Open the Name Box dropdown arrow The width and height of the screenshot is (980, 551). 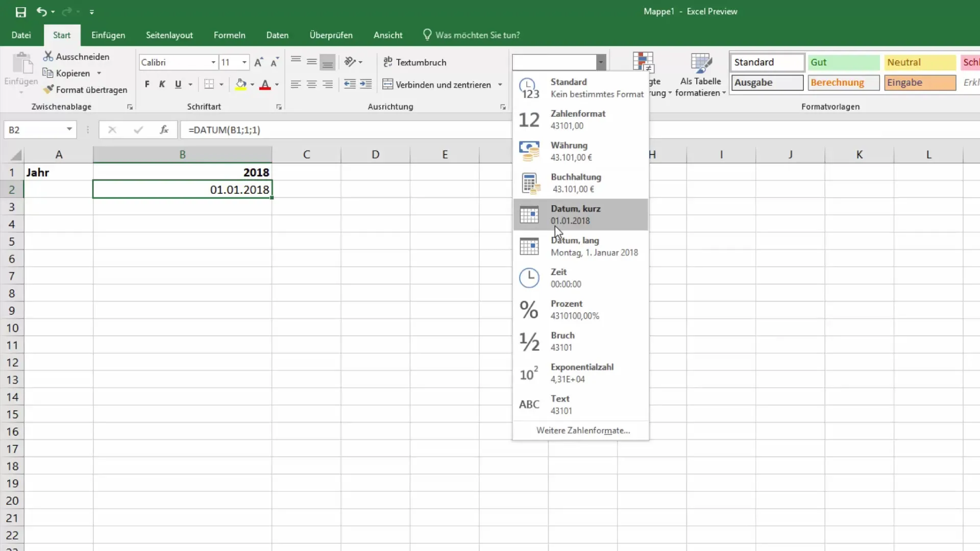click(69, 130)
